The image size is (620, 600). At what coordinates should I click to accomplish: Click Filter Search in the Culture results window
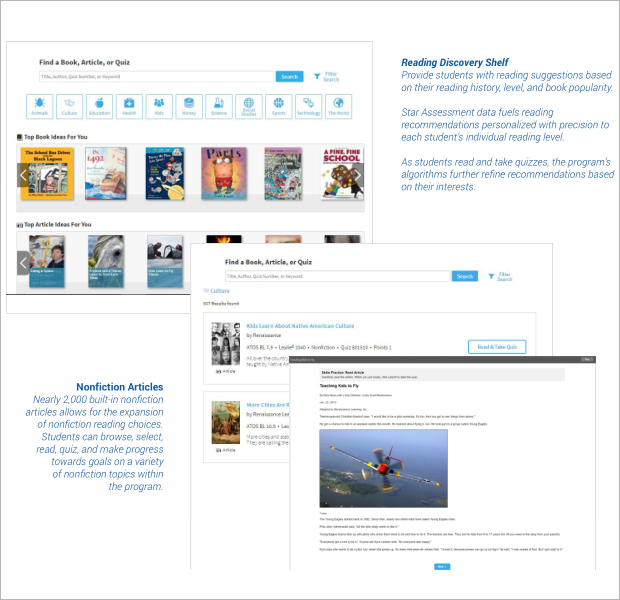click(500, 276)
